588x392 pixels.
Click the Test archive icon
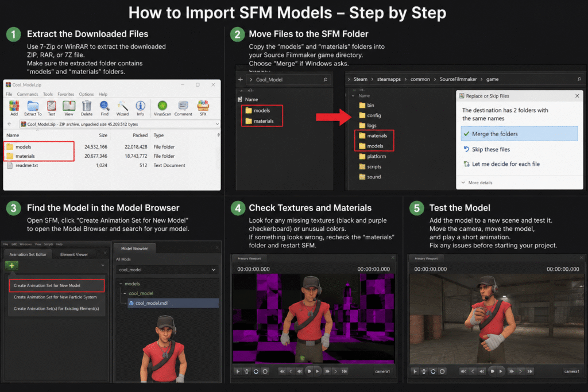51,108
